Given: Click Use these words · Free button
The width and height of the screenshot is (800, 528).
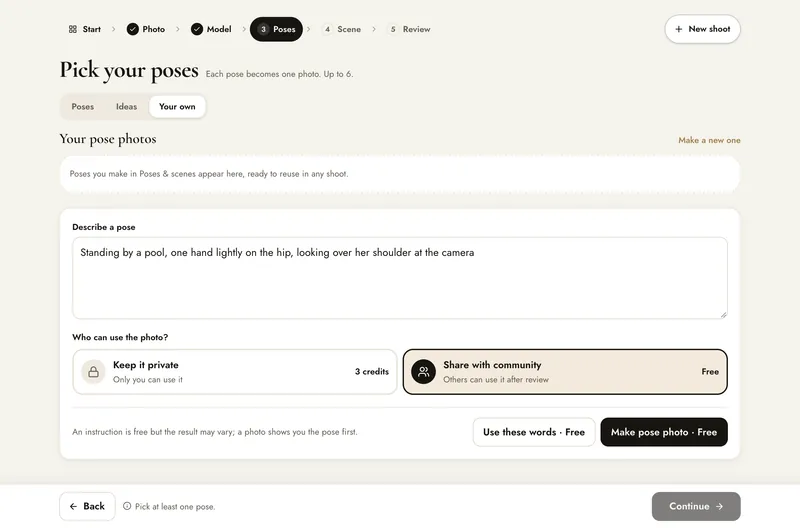Looking at the screenshot, I should pyautogui.click(x=534, y=432).
